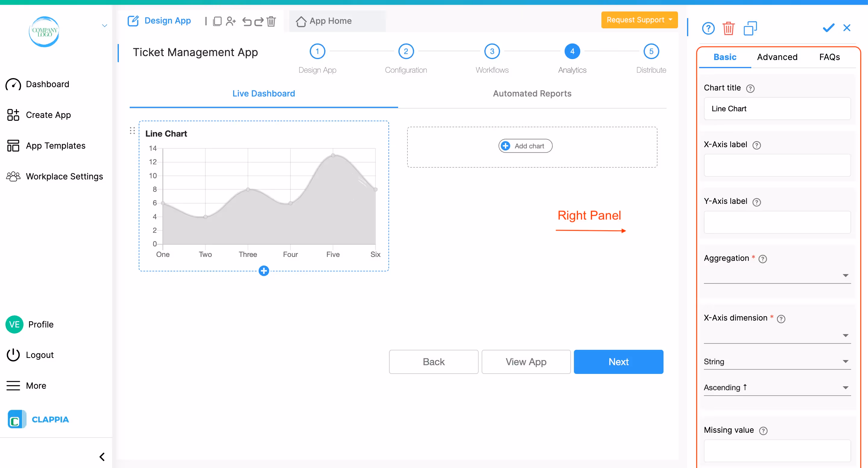Switch to the Advanced tab
This screenshot has height=468, width=868.
point(777,57)
